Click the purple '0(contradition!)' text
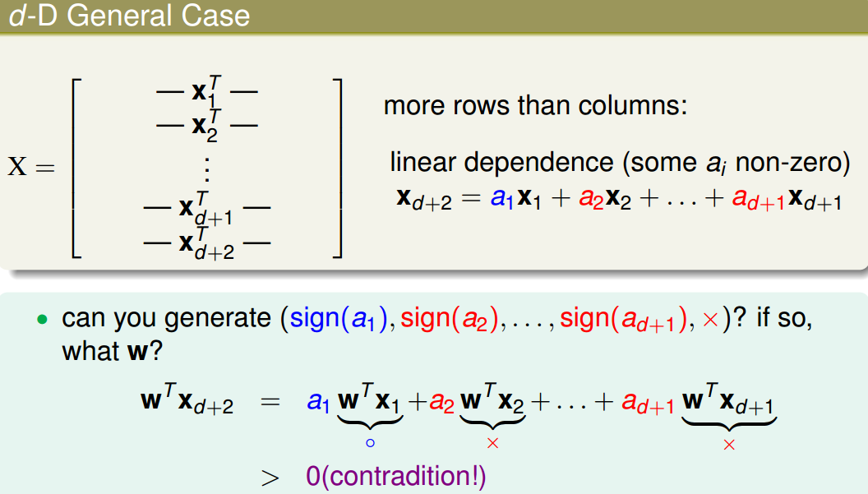The width and height of the screenshot is (868, 494). coord(396,476)
